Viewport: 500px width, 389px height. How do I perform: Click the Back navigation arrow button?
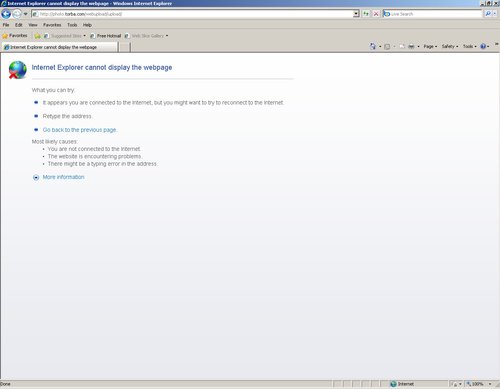click(x=6, y=14)
